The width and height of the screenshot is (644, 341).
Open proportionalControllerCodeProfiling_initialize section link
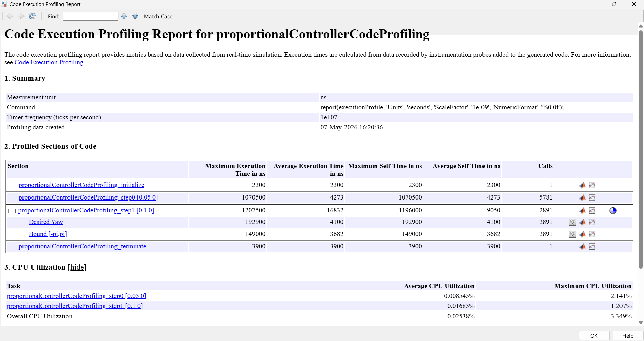pos(82,185)
